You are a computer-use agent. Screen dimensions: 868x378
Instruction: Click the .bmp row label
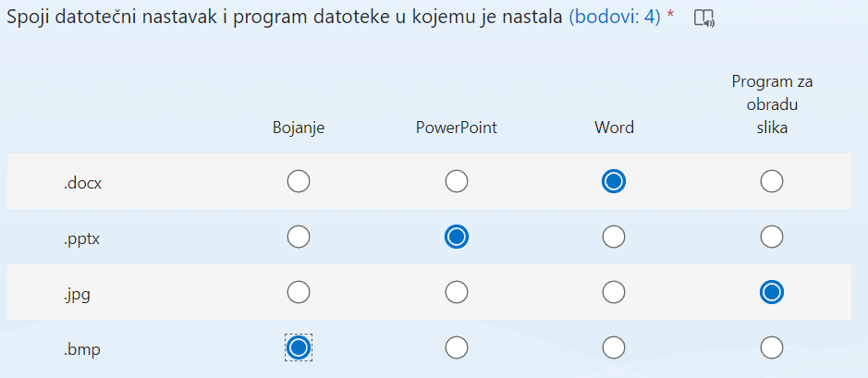pos(82,349)
